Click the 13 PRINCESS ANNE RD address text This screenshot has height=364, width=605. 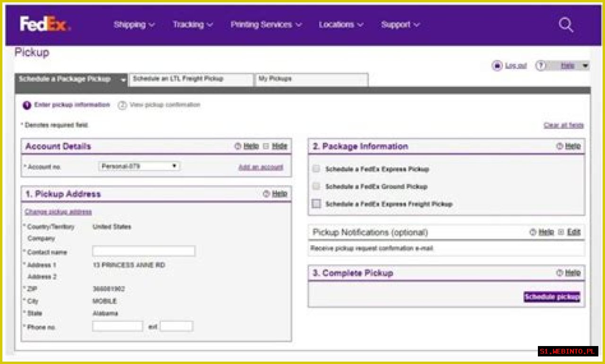coord(129,265)
